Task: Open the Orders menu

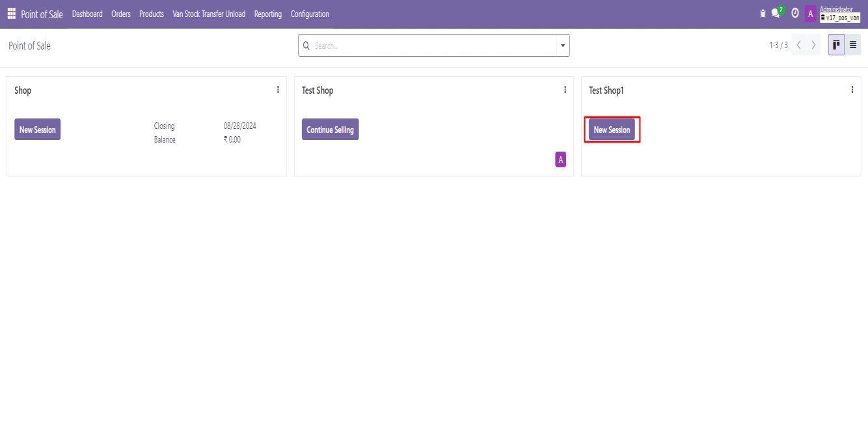Action: click(x=121, y=14)
